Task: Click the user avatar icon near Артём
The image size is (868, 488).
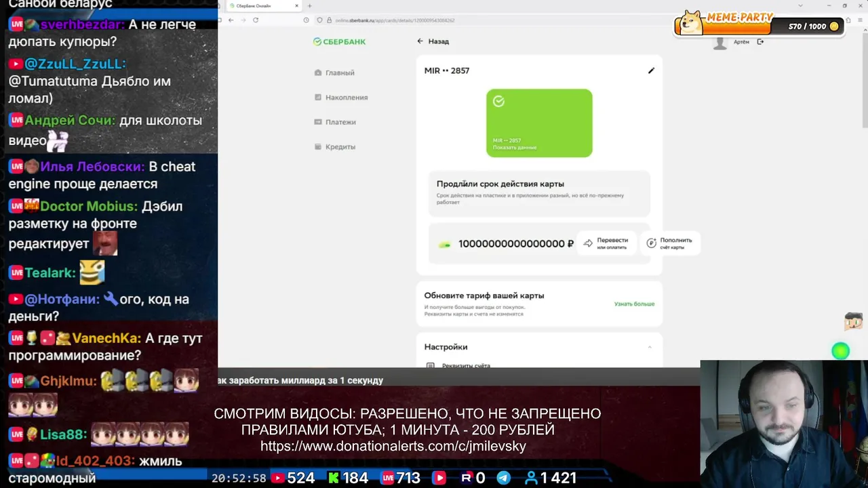Action: (720, 43)
